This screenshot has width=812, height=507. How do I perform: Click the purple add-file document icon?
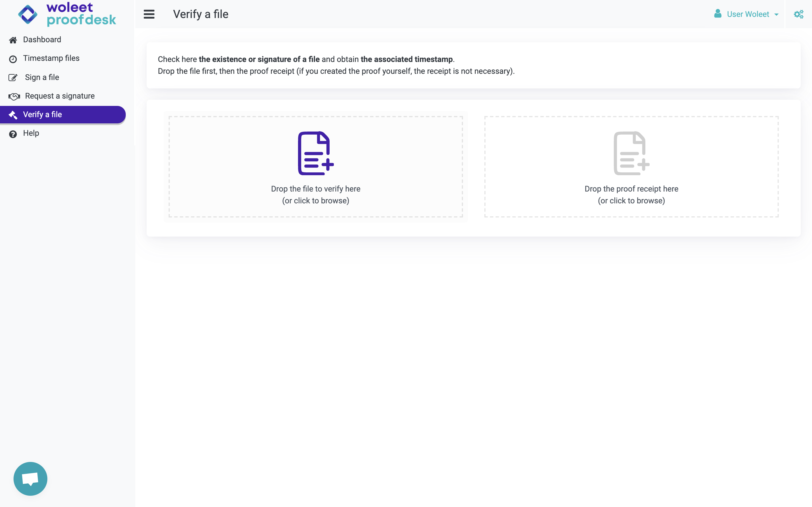[x=315, y=153]
